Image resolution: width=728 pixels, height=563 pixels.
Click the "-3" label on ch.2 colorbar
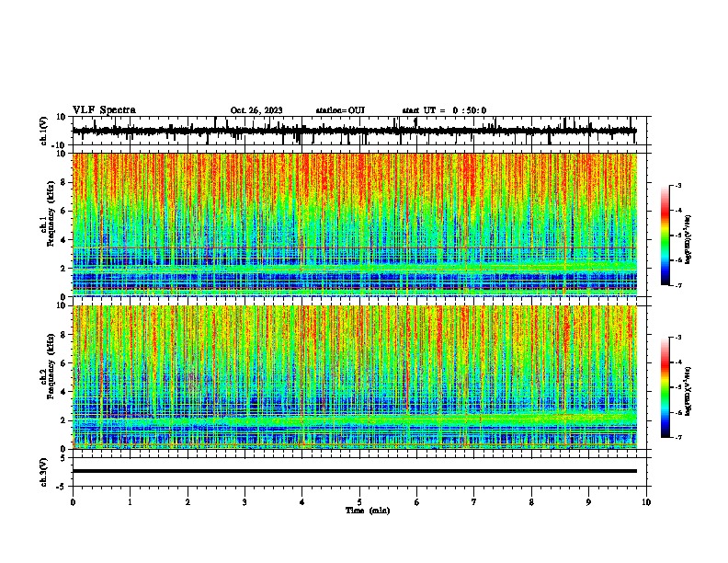678,338
